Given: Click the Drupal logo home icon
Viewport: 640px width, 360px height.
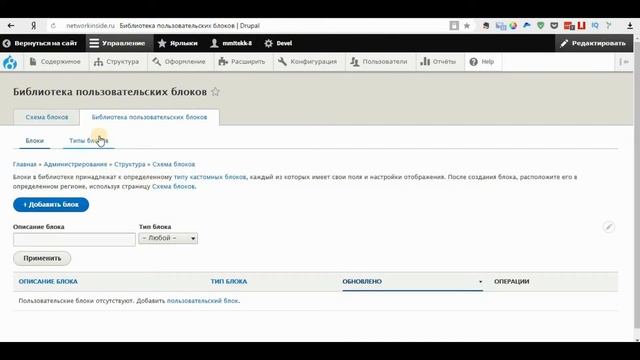Looking at the screenshot, I should [10, 62].
